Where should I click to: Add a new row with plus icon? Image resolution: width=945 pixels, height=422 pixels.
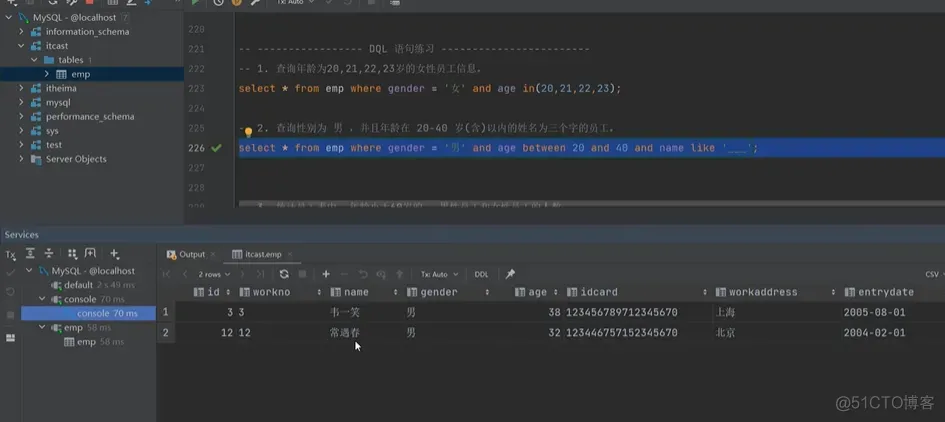coord(326,274)
